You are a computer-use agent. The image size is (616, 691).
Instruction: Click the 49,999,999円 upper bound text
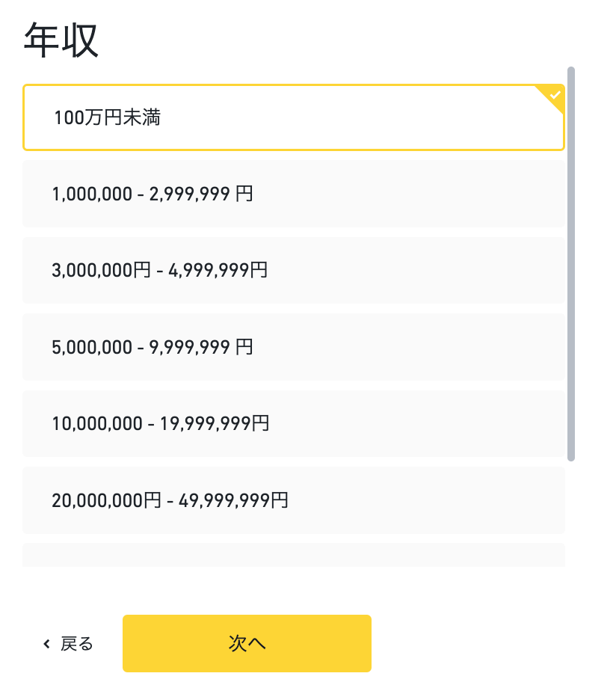click(x=233, y=500)
